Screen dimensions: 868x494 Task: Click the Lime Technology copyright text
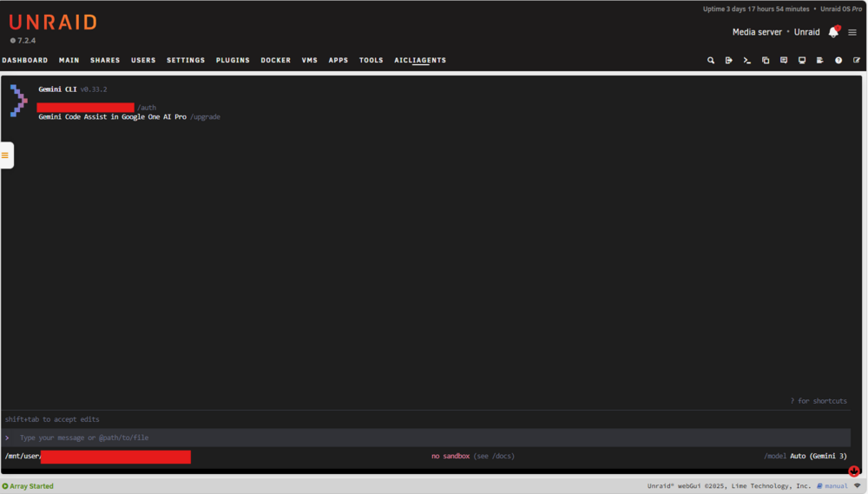(728, 486)
